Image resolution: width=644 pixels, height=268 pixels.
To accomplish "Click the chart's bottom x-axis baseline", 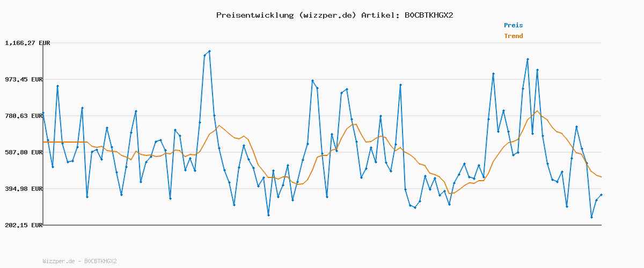I will pos(322,225).
